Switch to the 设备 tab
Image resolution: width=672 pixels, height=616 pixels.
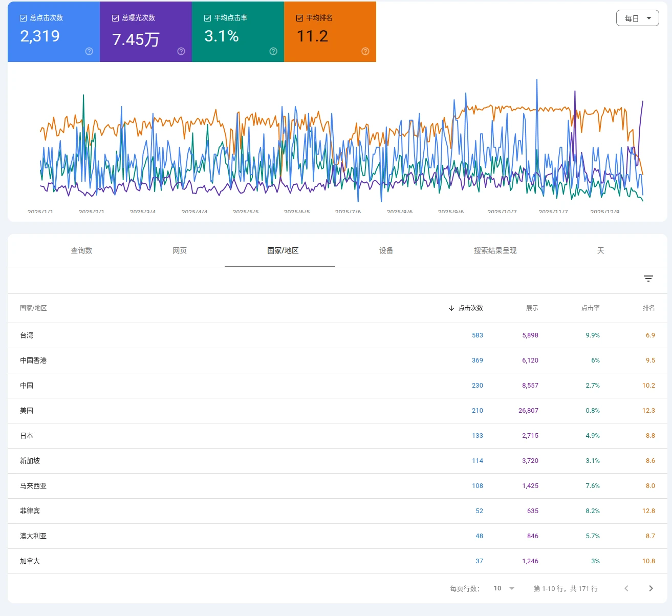click(385, 250)
